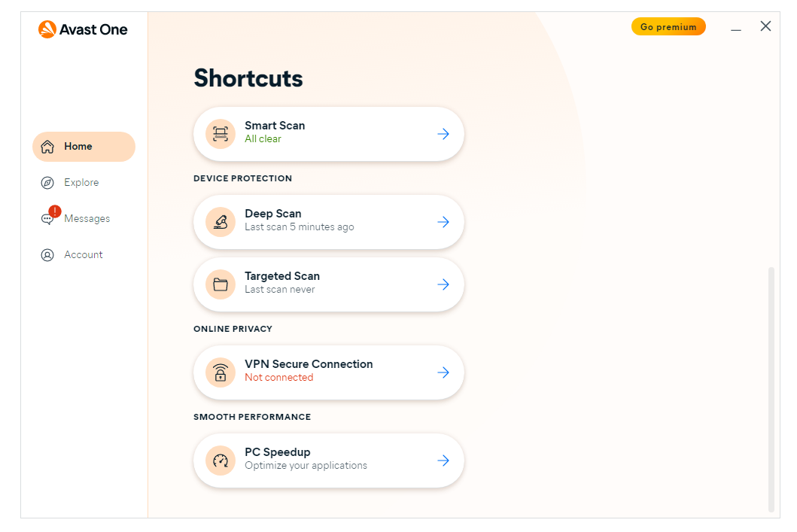Click the vertical scrollbar thumb

771,388
